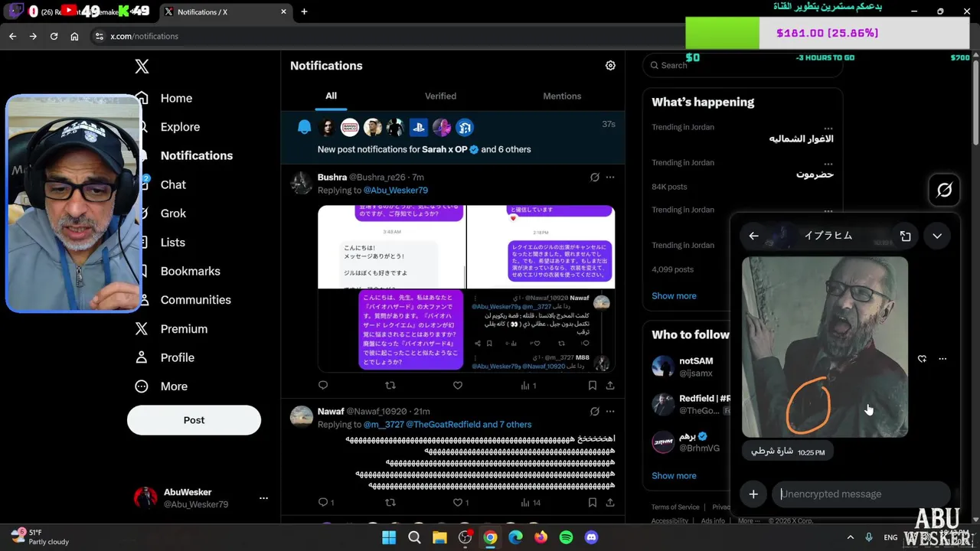Reload the browser page

54,36
